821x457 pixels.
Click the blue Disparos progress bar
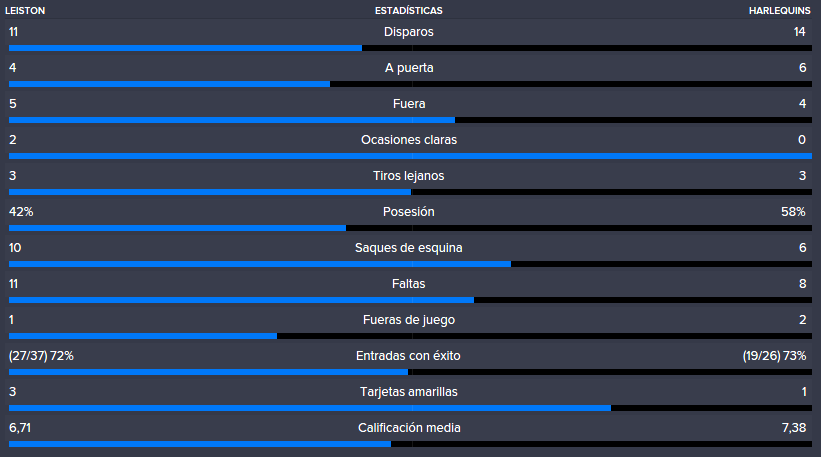coord(185,48)
